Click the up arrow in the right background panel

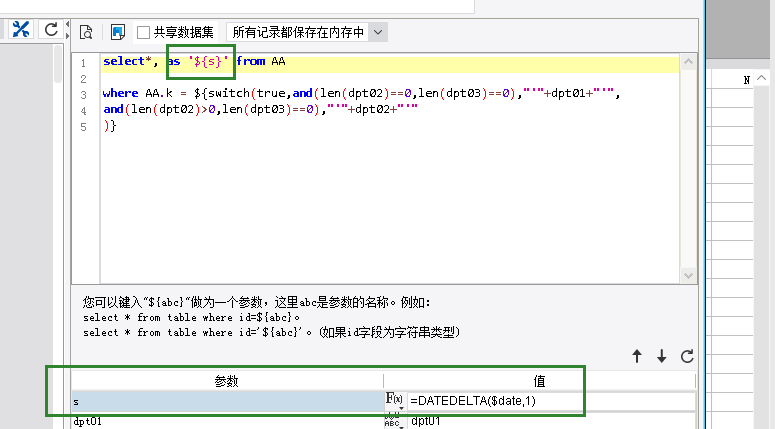(x=762, y=78)
